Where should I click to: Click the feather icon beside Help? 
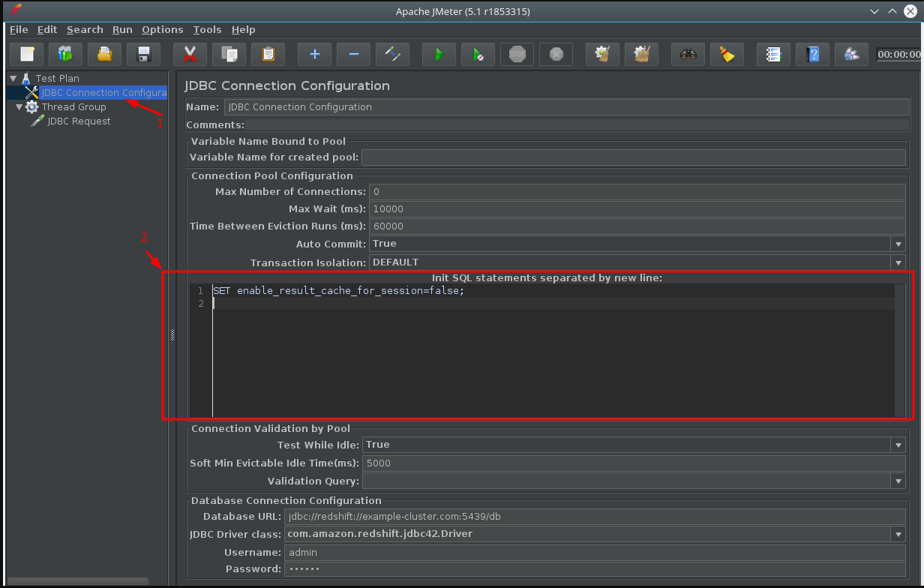[x=851, y=54]
